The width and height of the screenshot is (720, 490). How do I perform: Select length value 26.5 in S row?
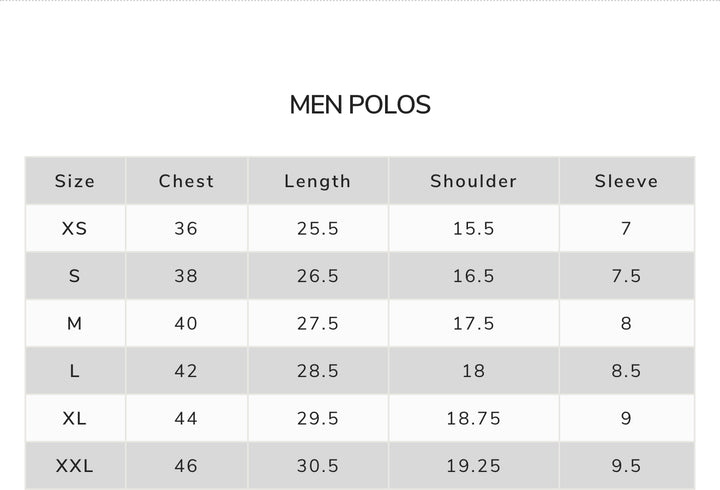tap(318, 276)
